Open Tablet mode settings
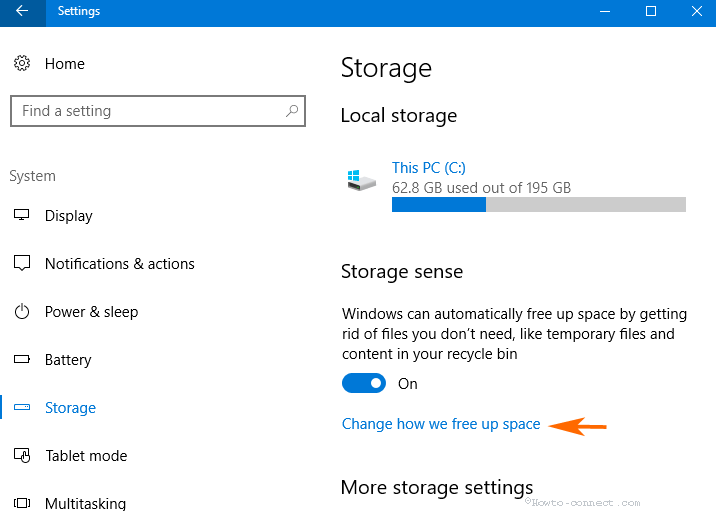 coord(86,456)
